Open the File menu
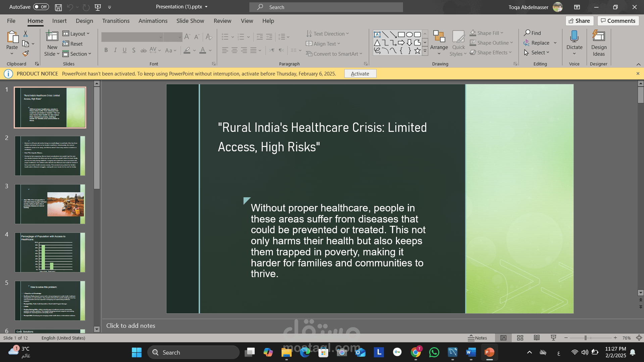Screen dimensions: 644x362 pos(11,21)
